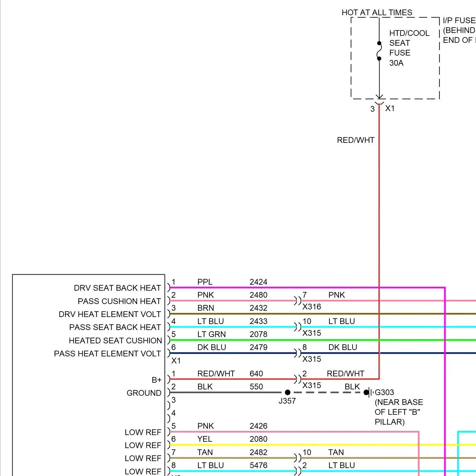The image size is (476, 476).
Task: Click the X315 label below DK BLU pin 8
Action: pos(312,359)
